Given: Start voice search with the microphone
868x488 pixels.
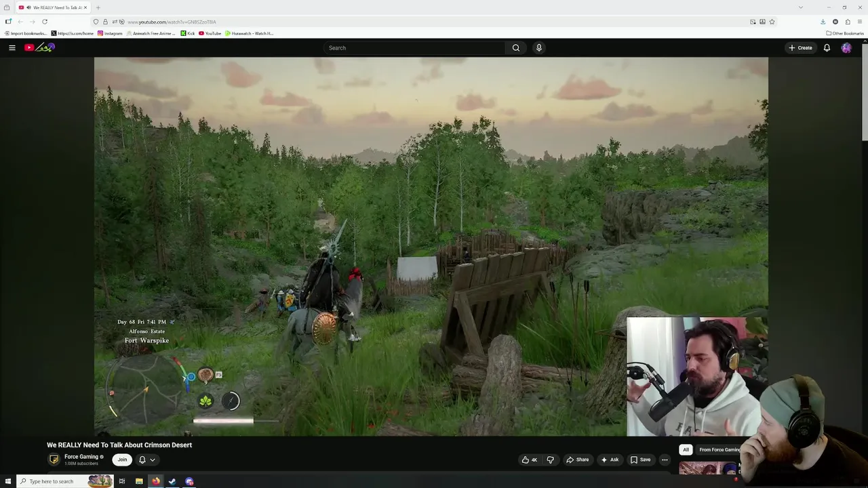Looking at the screenshot, I should coord(538,47).
